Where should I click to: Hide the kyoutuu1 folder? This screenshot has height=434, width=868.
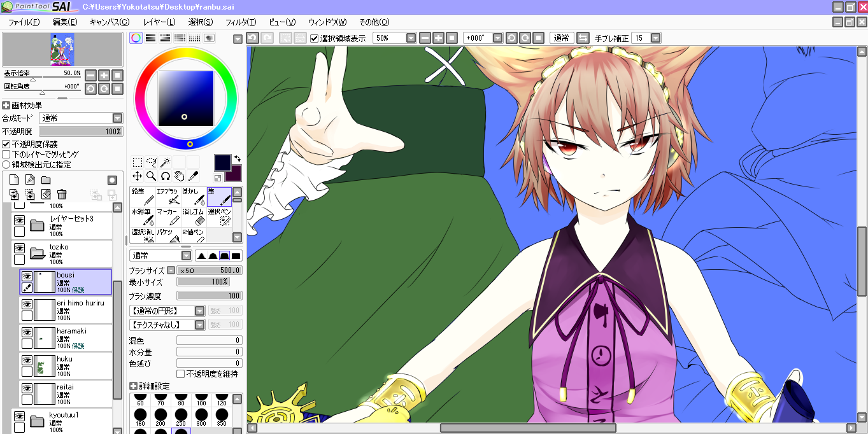click(19, 416)
